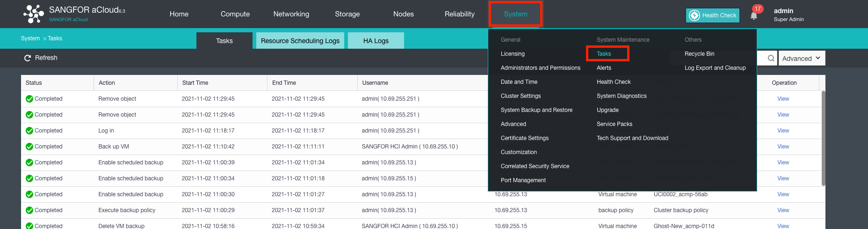This screenshot has width=868, height=229.
Task: Click the vertical scrollbar of task list
Action: pos(824,138)
